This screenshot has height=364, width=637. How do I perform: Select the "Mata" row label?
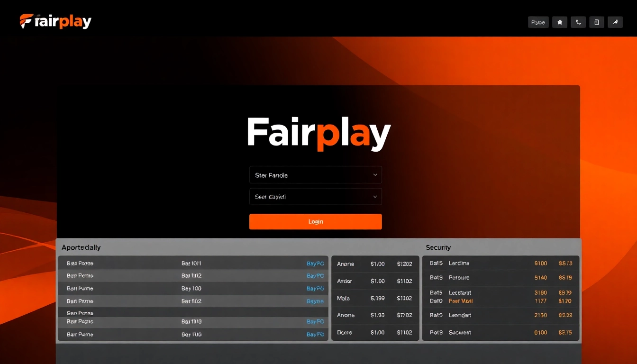pyautogui.click(x=343, y=298)
